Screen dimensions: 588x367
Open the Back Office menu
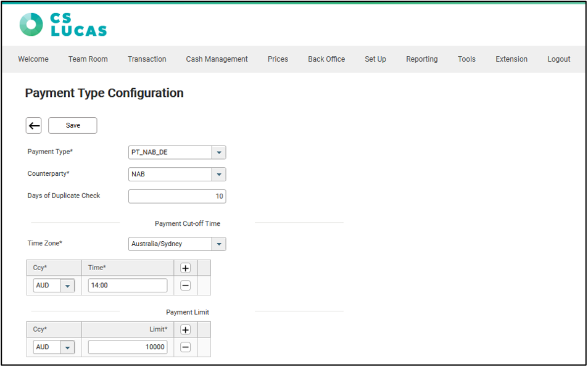tap(326, 59)
